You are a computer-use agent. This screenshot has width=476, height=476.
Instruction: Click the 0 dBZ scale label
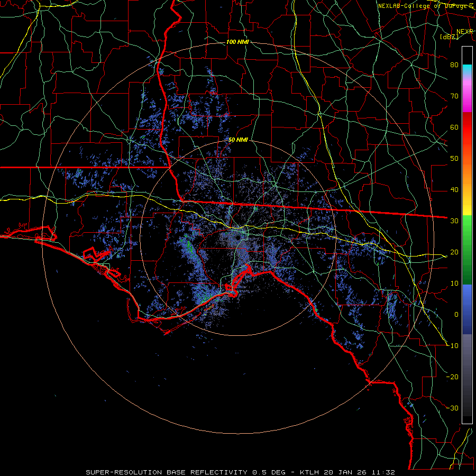tap(456, 315)
